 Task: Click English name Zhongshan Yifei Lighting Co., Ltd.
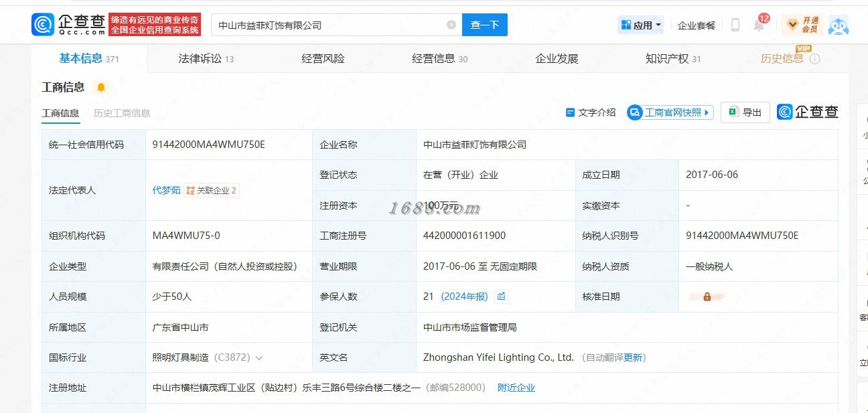[x=498, y=357]
